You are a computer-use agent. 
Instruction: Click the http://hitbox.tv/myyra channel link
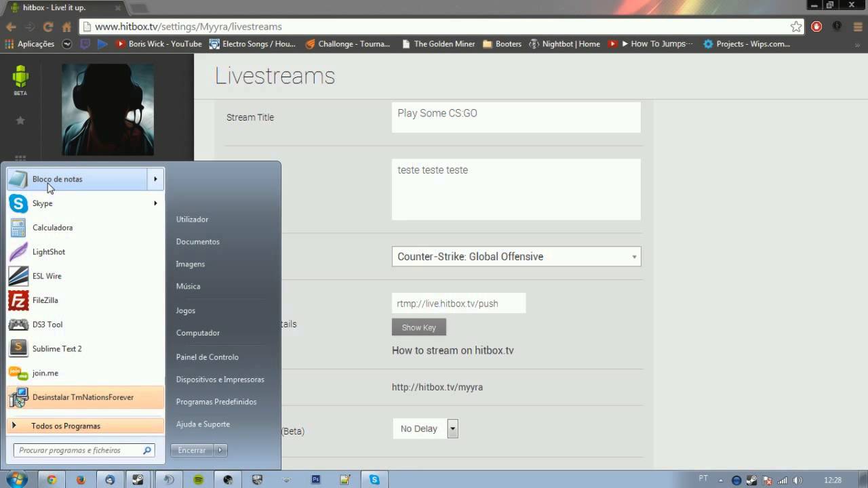point(437,387)
